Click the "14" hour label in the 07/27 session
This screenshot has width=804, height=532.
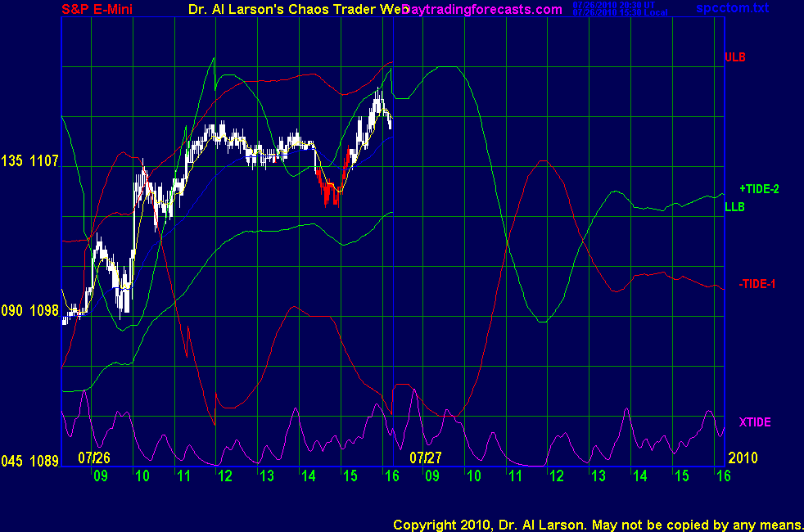tap(640, 476)
